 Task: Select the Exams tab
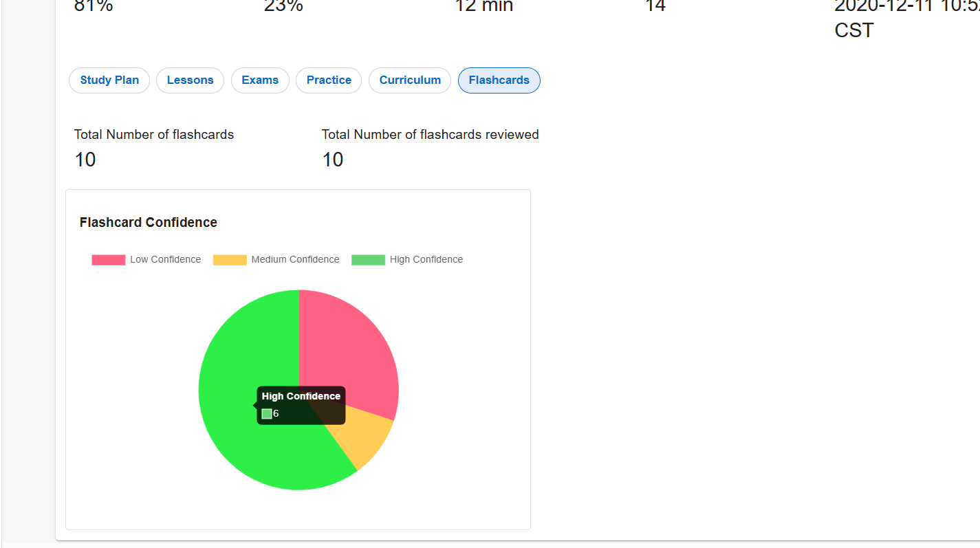click(x=260, y=80)
